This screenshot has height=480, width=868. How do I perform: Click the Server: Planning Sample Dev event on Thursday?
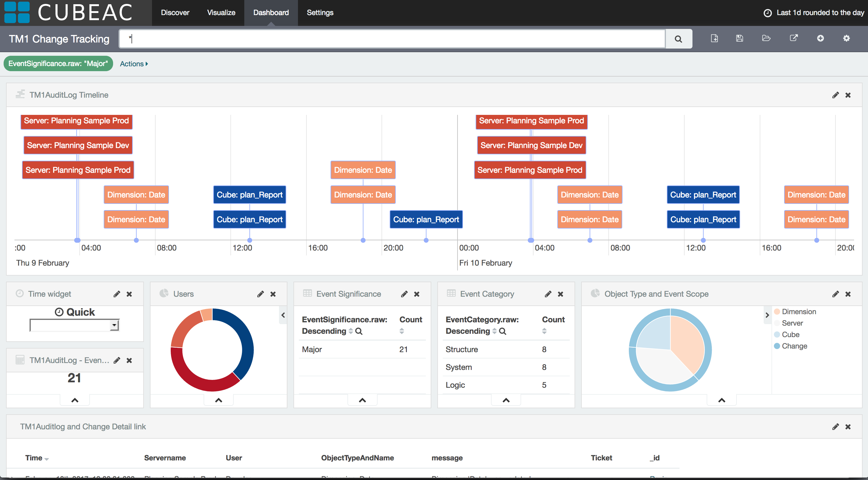pos(78,145)
